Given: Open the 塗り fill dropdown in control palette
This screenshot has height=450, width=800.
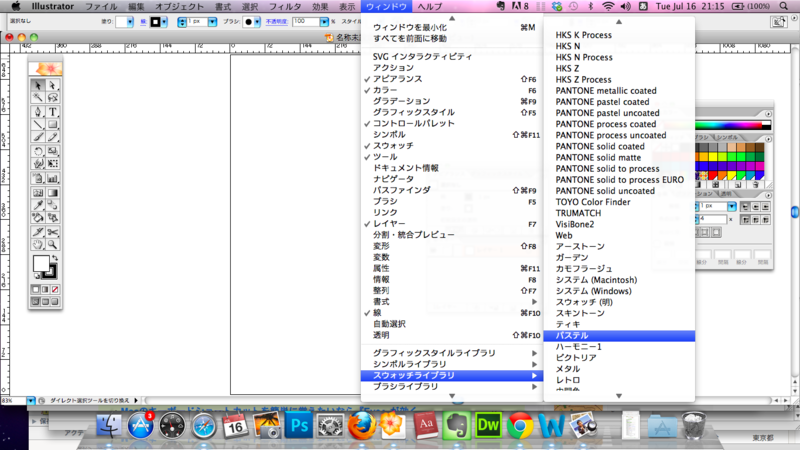Looking at the screenshot, I should click(130, 22).
